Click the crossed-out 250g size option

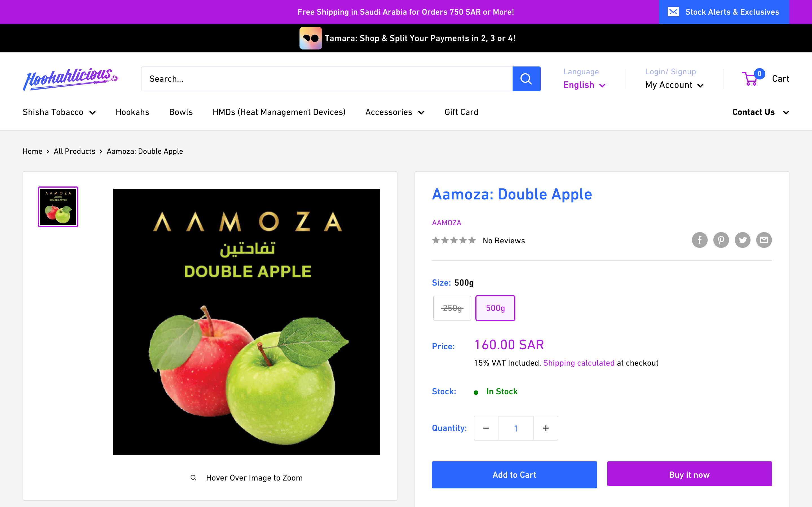click(452, 308)
